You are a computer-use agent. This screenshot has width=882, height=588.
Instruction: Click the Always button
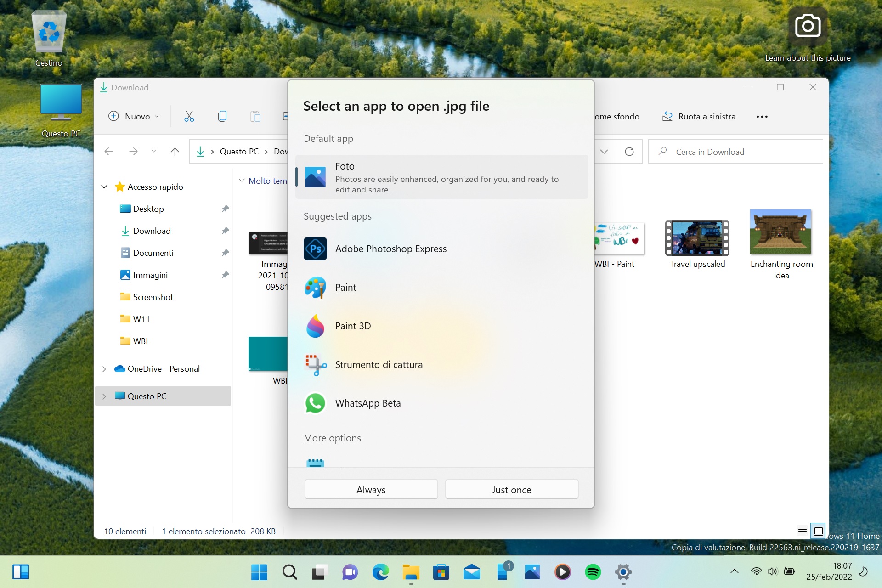(x=371, y=490)
